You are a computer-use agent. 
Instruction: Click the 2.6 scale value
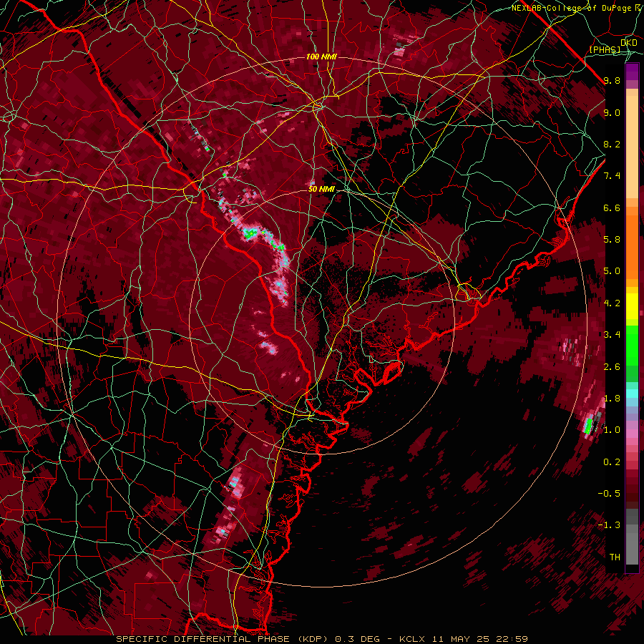(612, 367)
